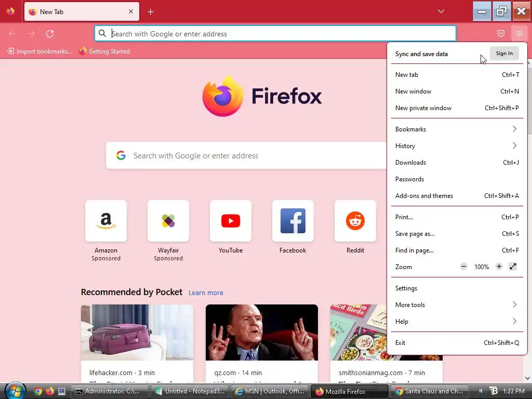Open the smithsonianmag.com story thumbnail
The image size is (532, 399).
pyautogui.click(x=358, y=332)
